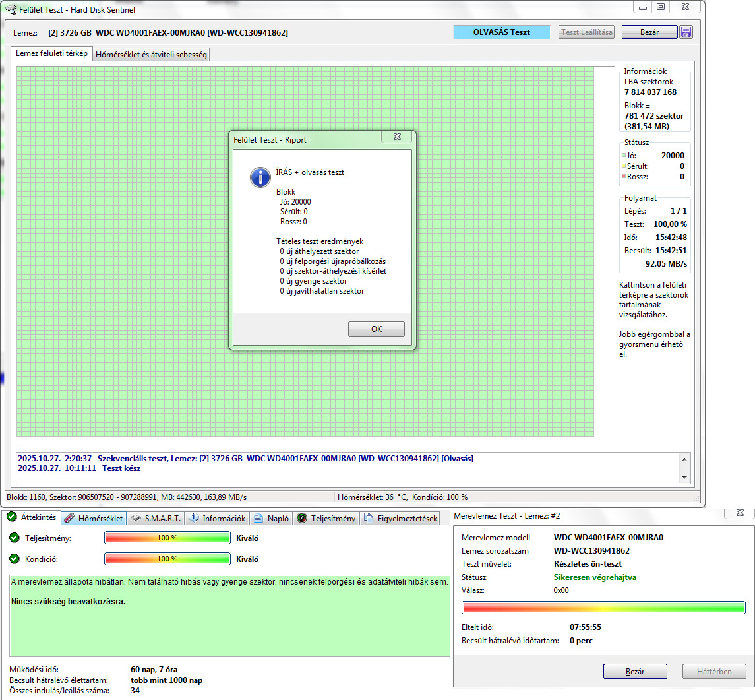Click the yellow Sérült status legend square
The image size is (755, 700).
(x=624, y=166)
